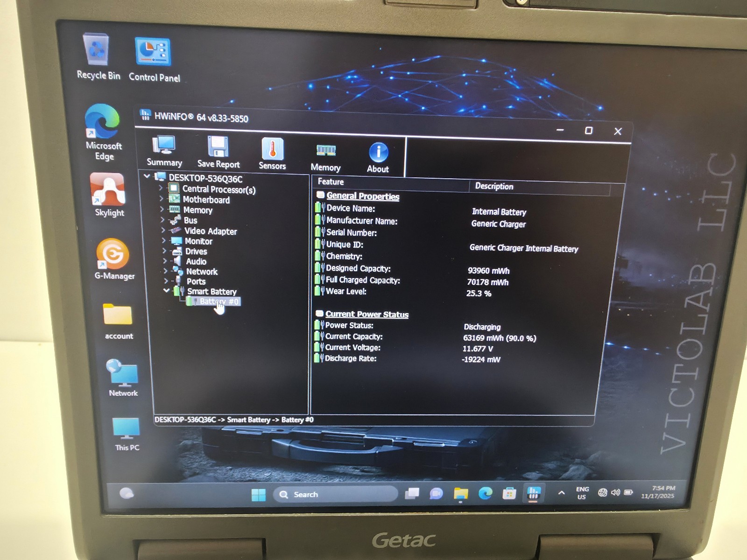Maximize the HWiNFO window
This screenshot has height=560, width=747.
coord(589,131)
